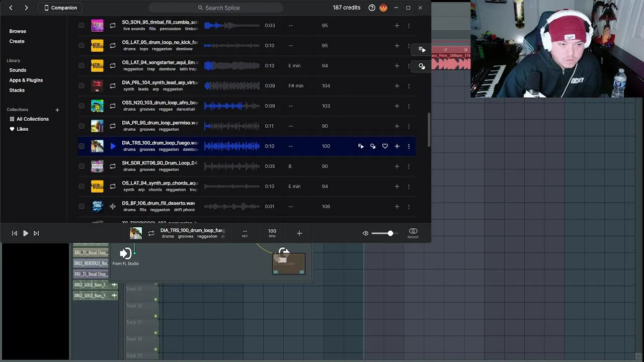Open more options for OSS_N20_103_drum_loop row
Image resolution: width=644 pixels, height=362 pixels.
point(409,106)
